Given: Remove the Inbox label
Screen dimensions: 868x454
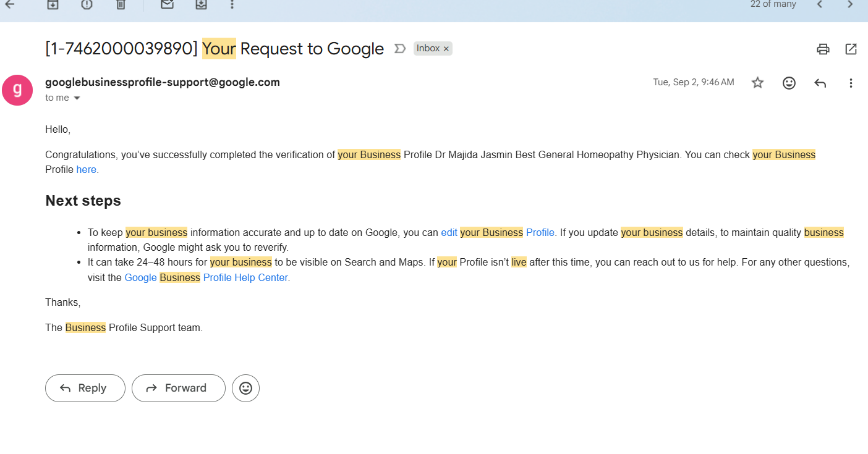Looking at the screenshot, I should (x=447, y=48).
